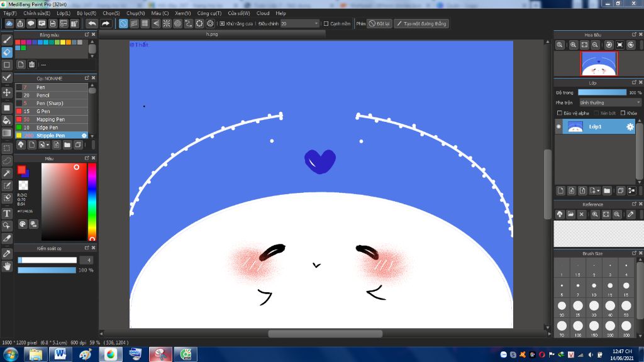Enable the concentric circle snap
Image resolution: width=644 pixels, height=362 pixels.
(x=177, y=23)
